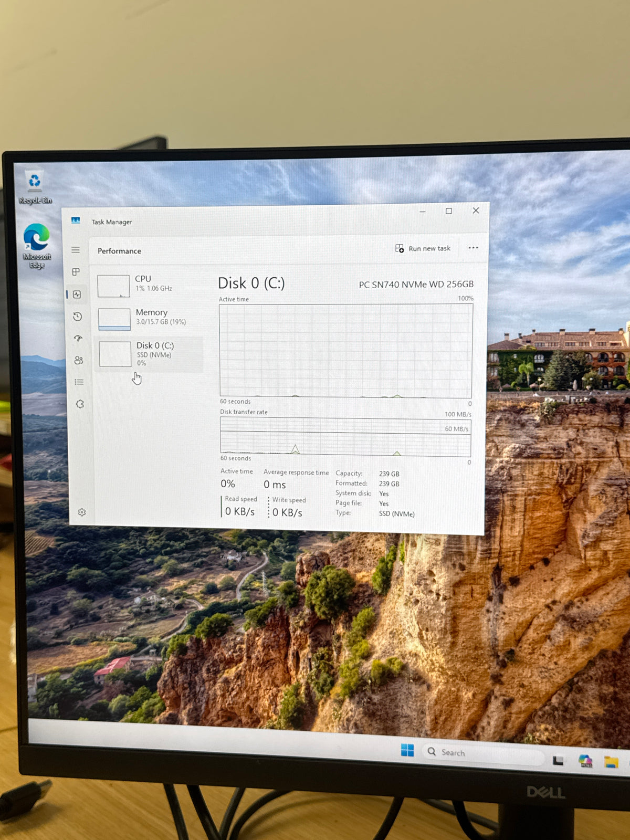The height and width of the screenshot is (840, 630).
Task: Click the "Task Manager" window title text
Action: (x=112, y=222)
